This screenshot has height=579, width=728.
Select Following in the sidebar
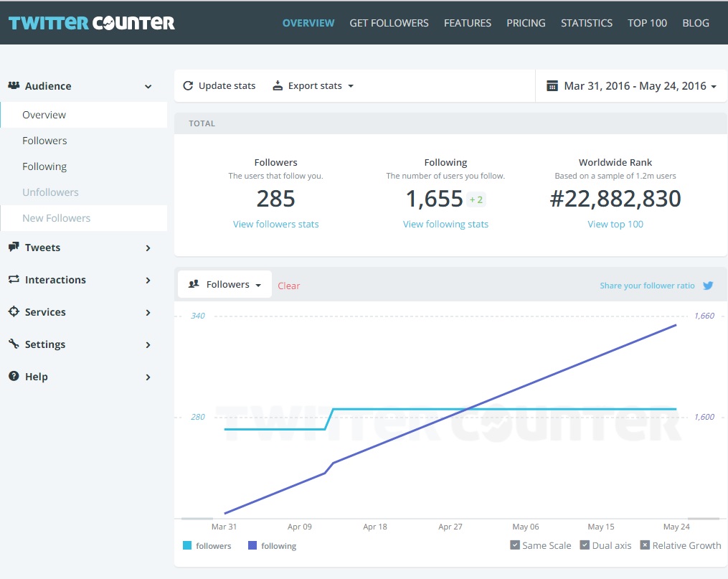click(x=84, y=166)
